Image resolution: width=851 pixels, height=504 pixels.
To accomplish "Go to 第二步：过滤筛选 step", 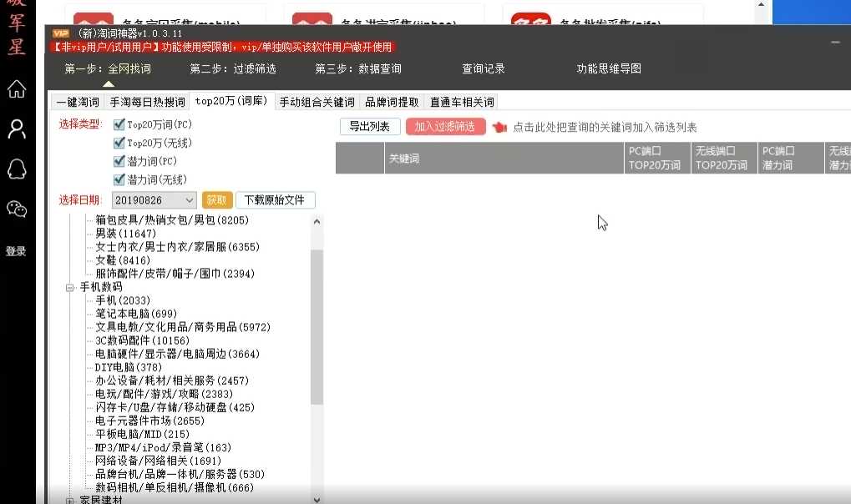I will click(232, 69).
